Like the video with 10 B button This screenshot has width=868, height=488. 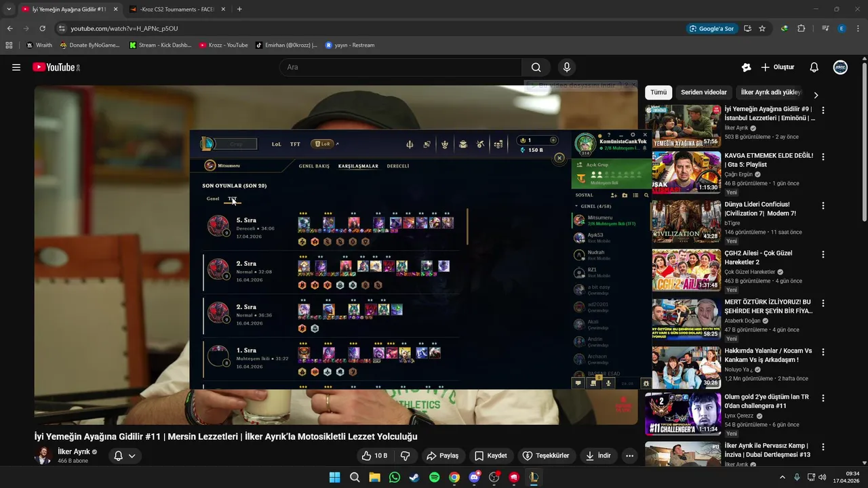[x=374, y=455]
